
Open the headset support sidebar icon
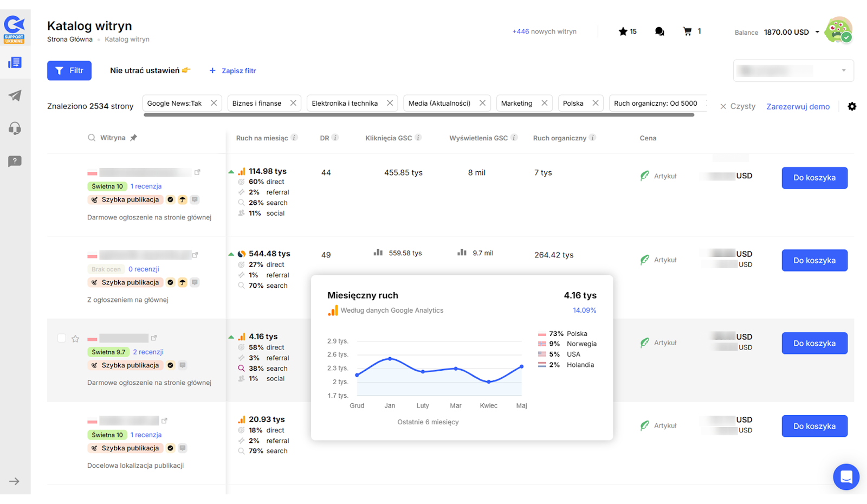pos(15,128)
